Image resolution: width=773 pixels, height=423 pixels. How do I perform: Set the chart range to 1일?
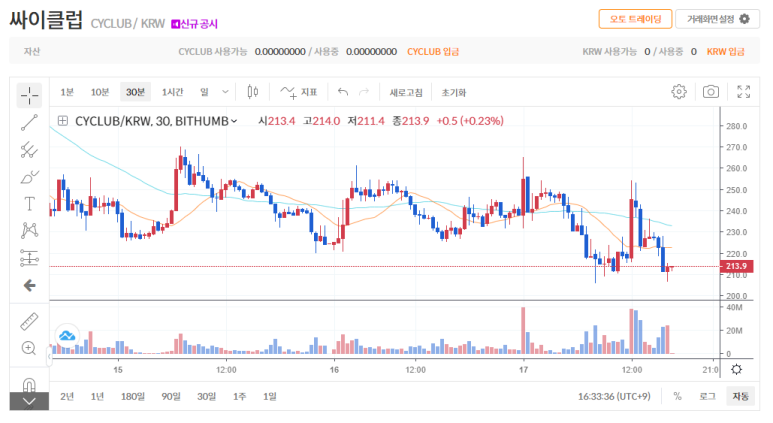[x=269, y=396]
